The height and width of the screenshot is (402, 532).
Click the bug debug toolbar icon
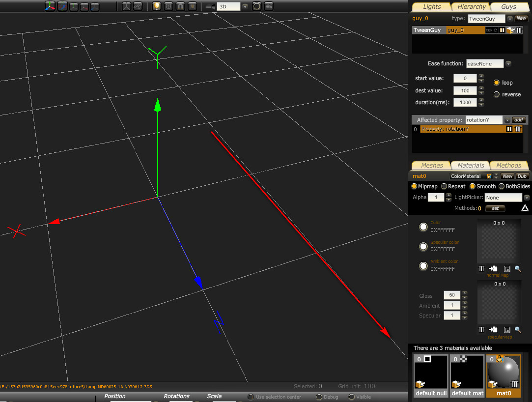click(192, 6)
